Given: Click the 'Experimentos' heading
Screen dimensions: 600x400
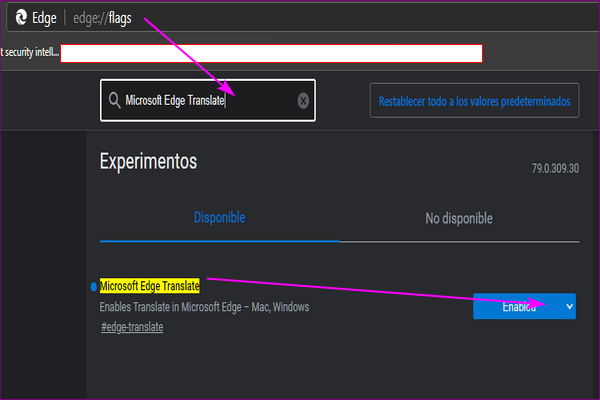Looking at the screenshot, I should point(148,161).
